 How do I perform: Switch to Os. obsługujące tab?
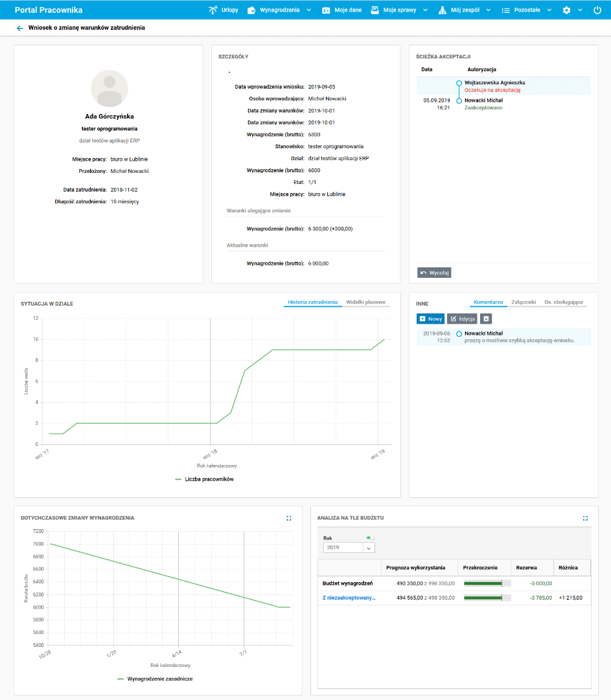[x=564, y=302]
